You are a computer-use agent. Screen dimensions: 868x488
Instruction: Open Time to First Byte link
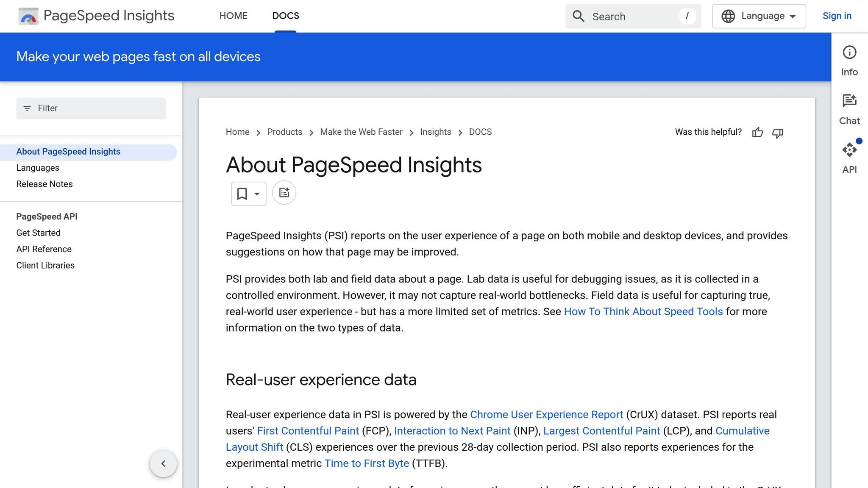pyautogui.click(x=367, y=463)
